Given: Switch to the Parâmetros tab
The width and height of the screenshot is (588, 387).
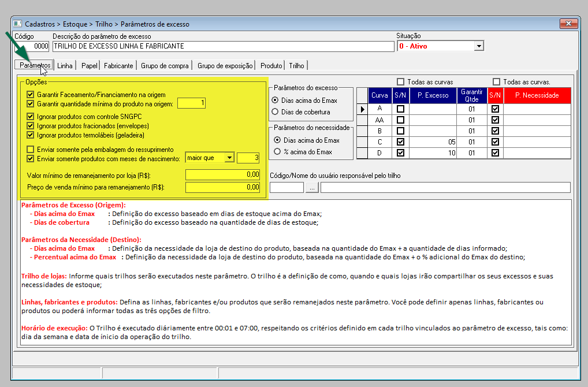Looking at the screenshot, I should (35, 65).
